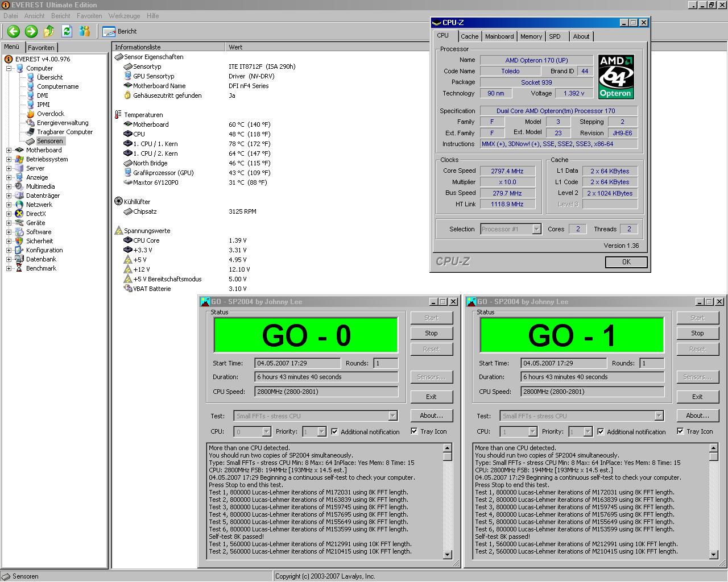Click the Informationsliste column header
The width and height of the screenshot is (728, 582).
coord(168,47)
